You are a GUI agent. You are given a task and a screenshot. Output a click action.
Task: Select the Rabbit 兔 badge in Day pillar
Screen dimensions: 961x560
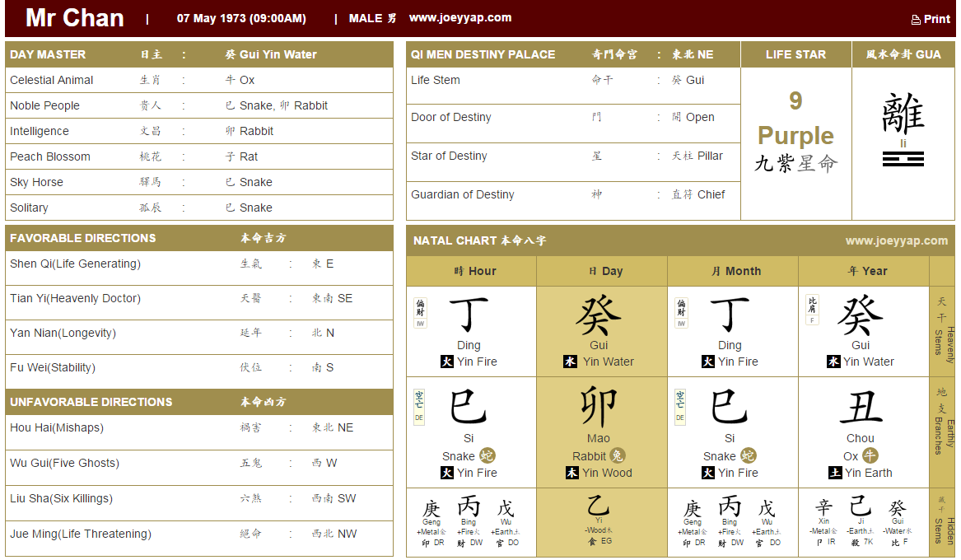[618, 455]
